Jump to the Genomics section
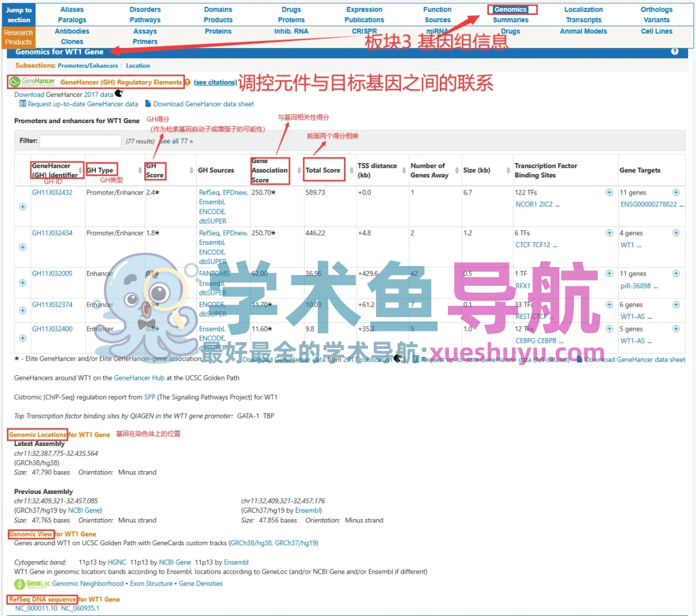 tap(510, 10)
